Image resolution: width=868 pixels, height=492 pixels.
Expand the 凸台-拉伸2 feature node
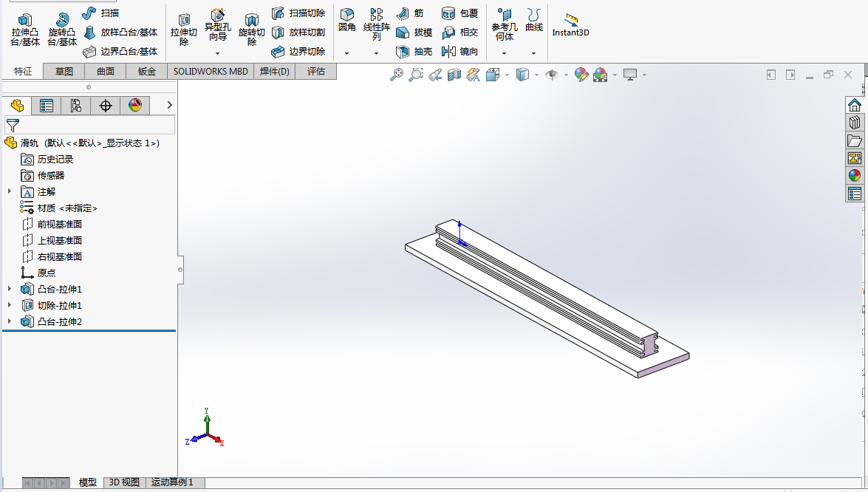[10, 321]
